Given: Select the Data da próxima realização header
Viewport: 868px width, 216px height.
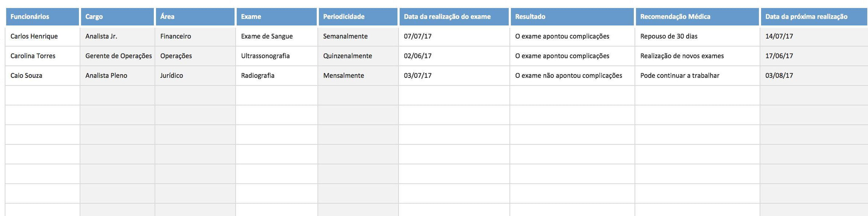Looking at the screenshot, I should [x=814, y=17].
